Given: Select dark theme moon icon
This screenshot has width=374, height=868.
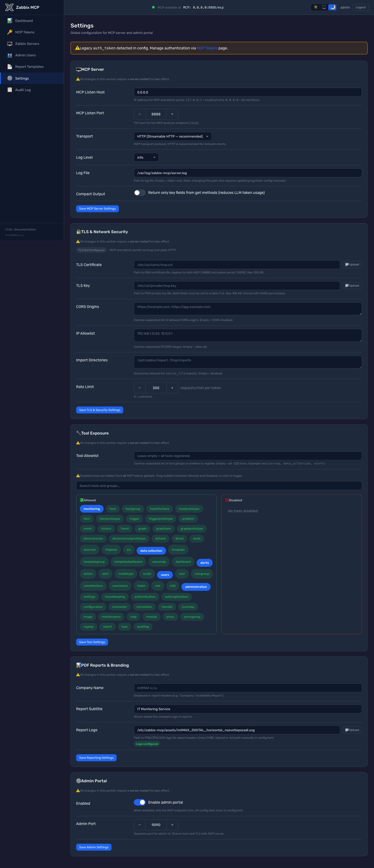Looking at the screenshot, I should pos(332,7).
